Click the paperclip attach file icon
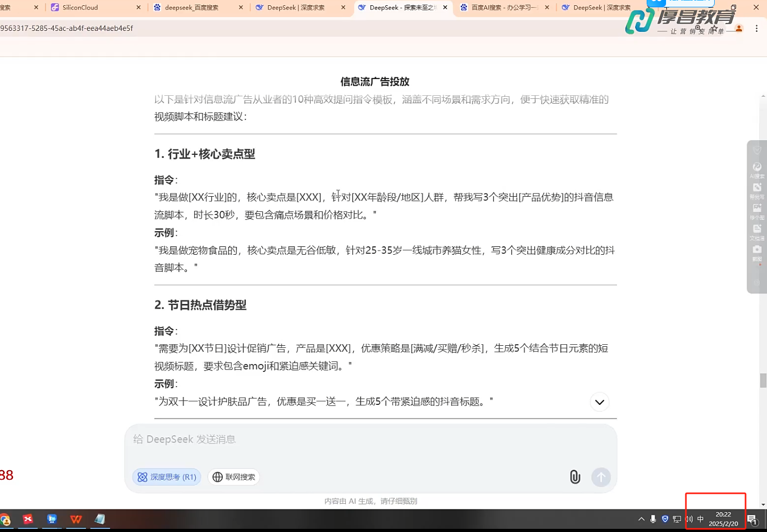 [x=574, y=477]
